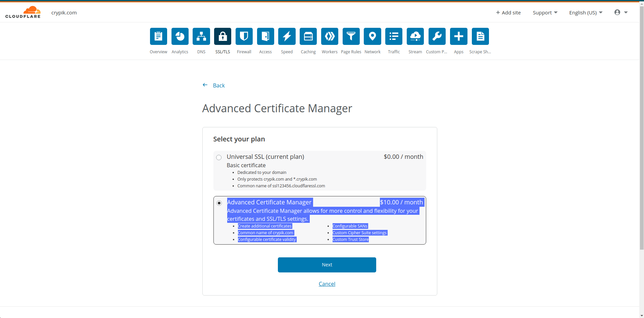Click 'Custom Trust Store' bullet text
The width and height of the screenshot is (644, 318).
pos(350,240)
